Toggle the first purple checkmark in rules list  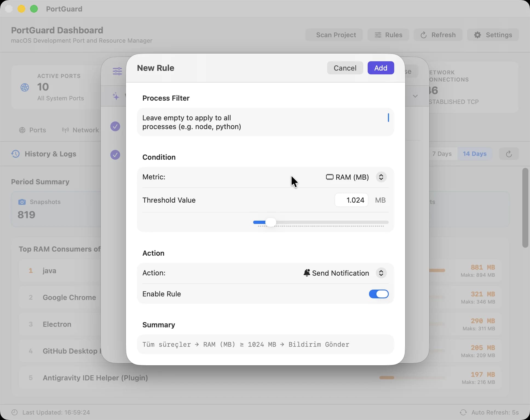pyautogui.click(x=115, y=126)
